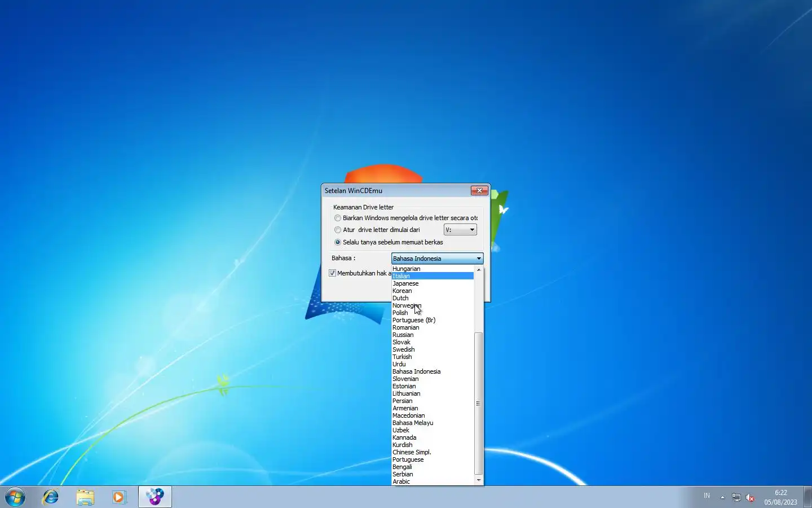Open the Windows Start menu orb

coord(15,497)
